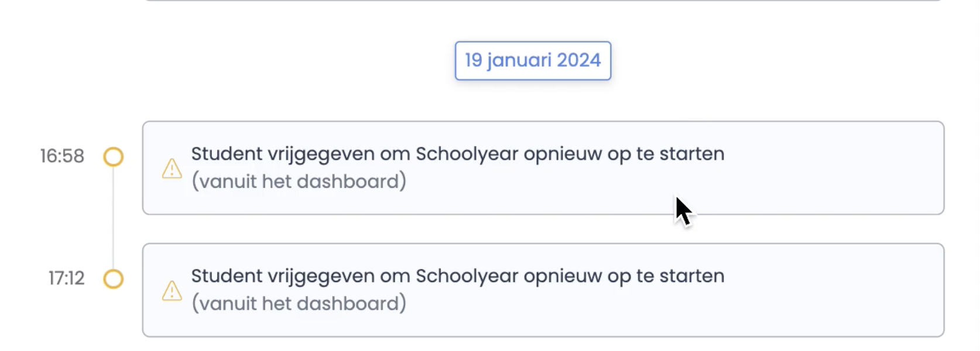Click "(vanuit het dashboard)" in the 16:58 entry
The width and height of the screenshot is (980, 351).
(x=299, y=182)
